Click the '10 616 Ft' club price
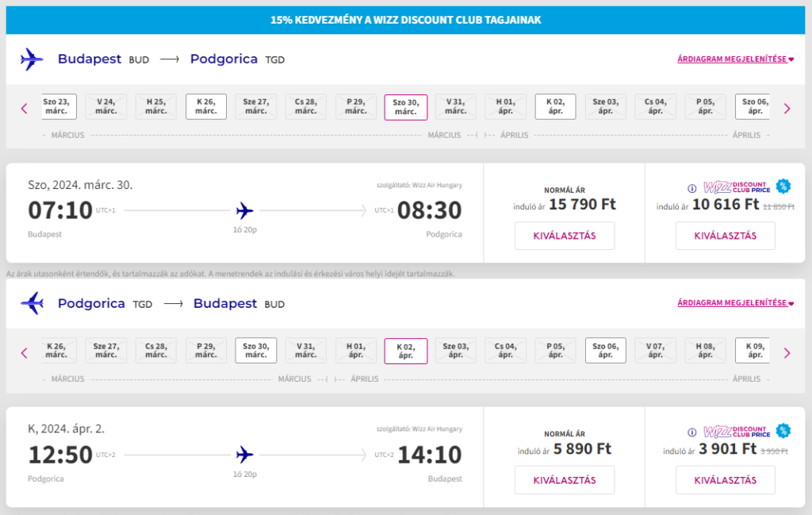812x515 pixels. pyautogui.click(x=725, y=205)
